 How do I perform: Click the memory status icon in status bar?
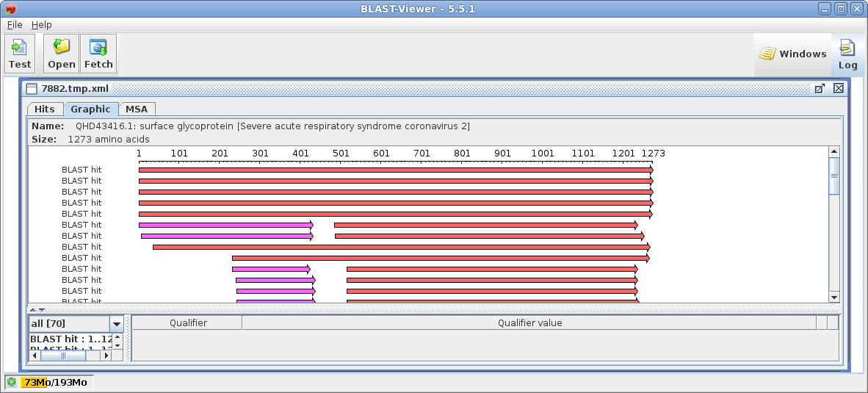tap(12, 382)
